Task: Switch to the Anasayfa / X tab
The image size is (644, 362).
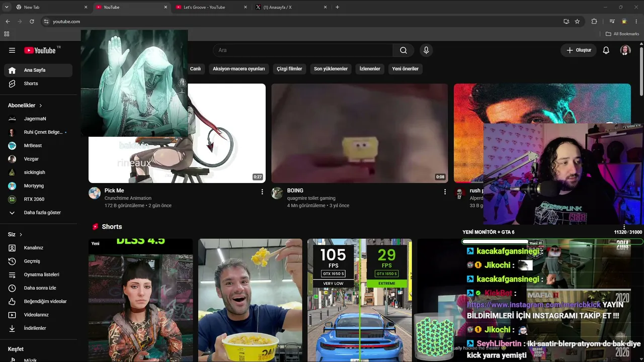Action: coord(291,7)
